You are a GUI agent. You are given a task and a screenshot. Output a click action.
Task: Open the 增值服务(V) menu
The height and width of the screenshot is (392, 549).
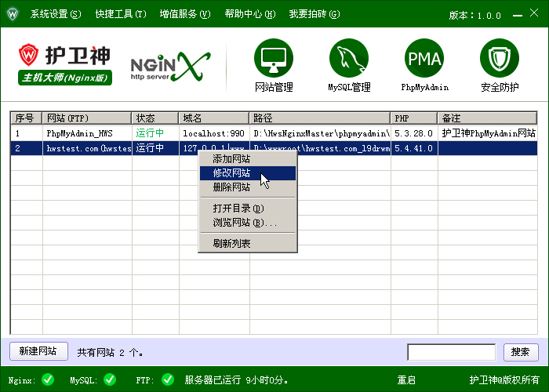tap(185, 14)
